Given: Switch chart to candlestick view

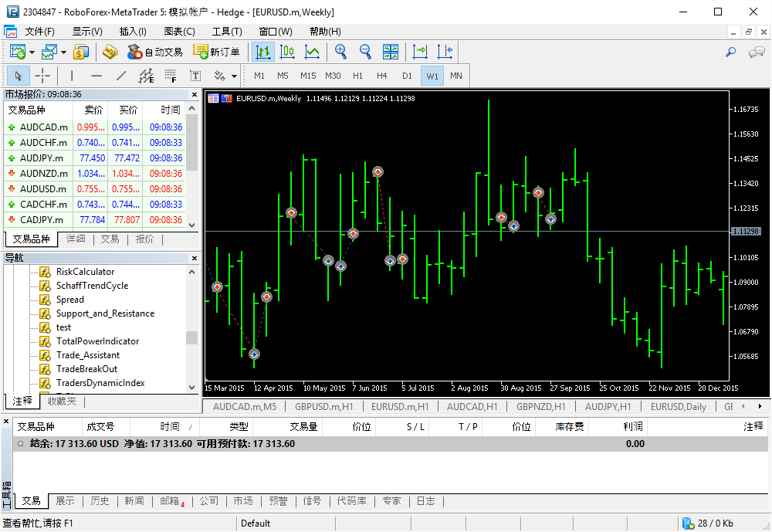Looking at the screenshot, I should point(287,52).
